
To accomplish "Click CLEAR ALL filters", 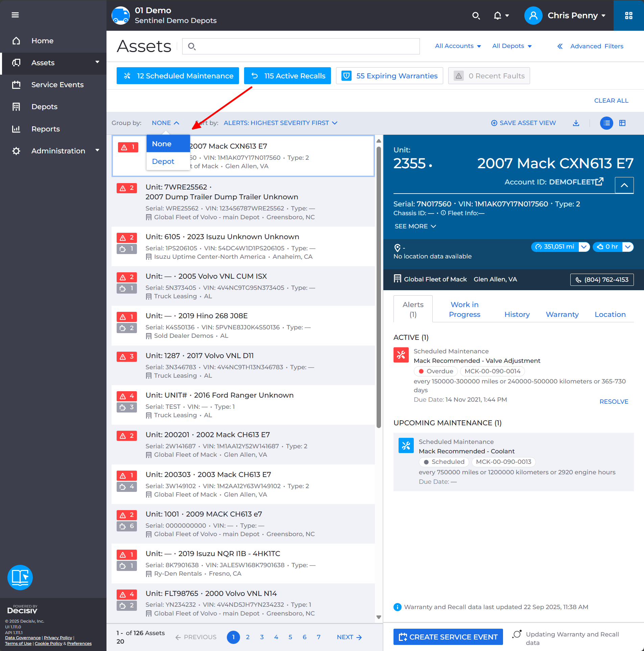I will point(611,101).
